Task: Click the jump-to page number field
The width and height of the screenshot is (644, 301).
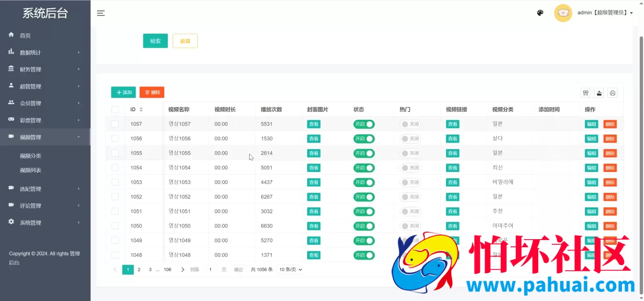Action: (211, 270)
